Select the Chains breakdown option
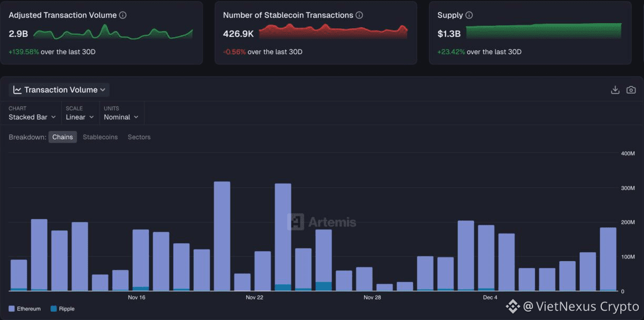The width and height of the screenshot is (644, 320). 63,137
